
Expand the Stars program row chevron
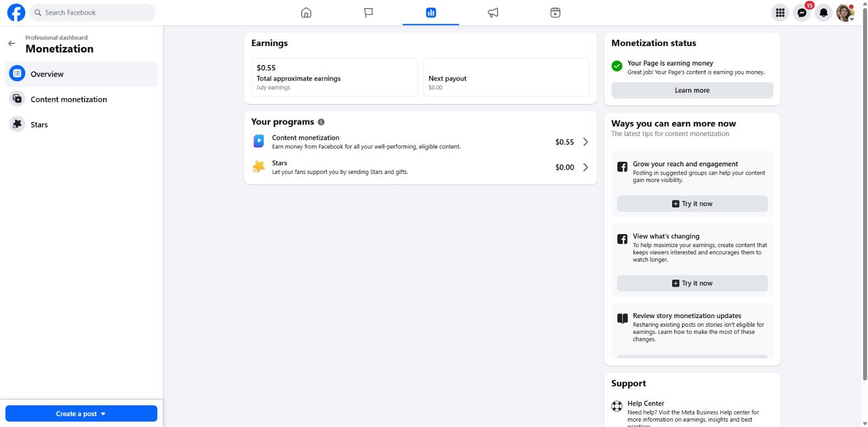tap(585, 167)
